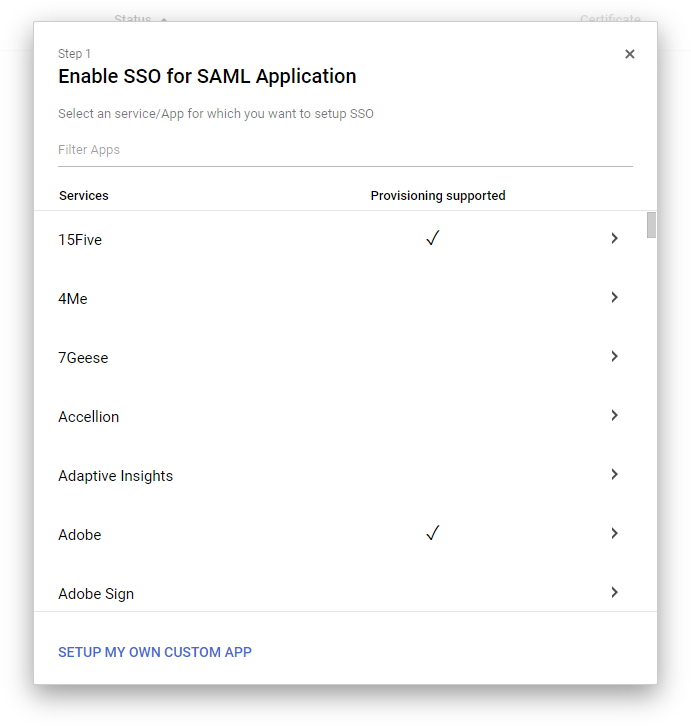Close the Enable SSO dialog
Image resolution: width=691 pixels, height=727 pixels.
[x=630, y=54]
